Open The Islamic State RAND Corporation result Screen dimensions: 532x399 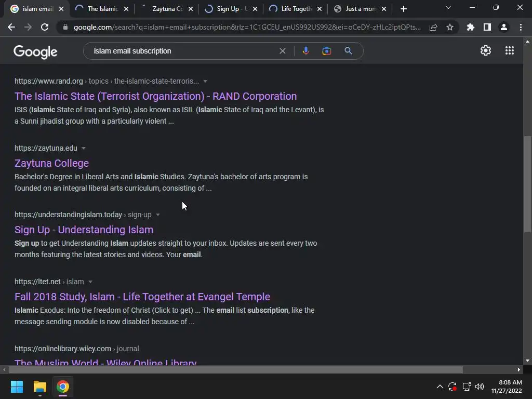pyautogui.click(x=155, y=96)
